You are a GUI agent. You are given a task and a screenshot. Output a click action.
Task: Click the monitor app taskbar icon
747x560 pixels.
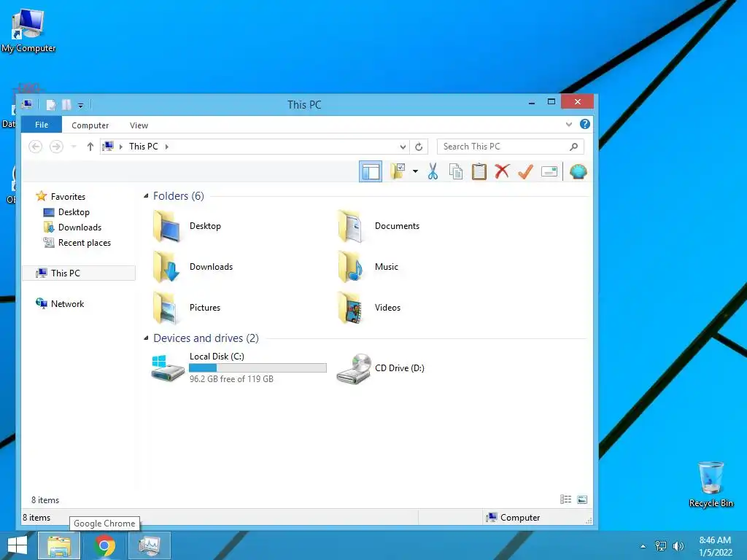coord(150,545)
